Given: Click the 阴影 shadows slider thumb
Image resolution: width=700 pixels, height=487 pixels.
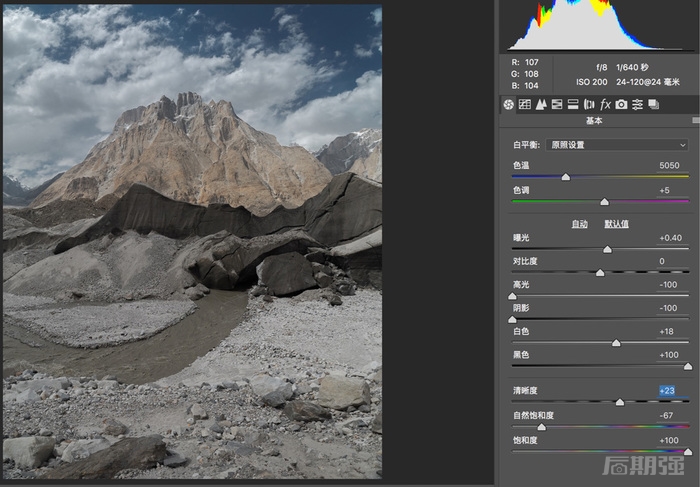Looking at the screenshot, I should pyautogui.click(x=512, y=319).
